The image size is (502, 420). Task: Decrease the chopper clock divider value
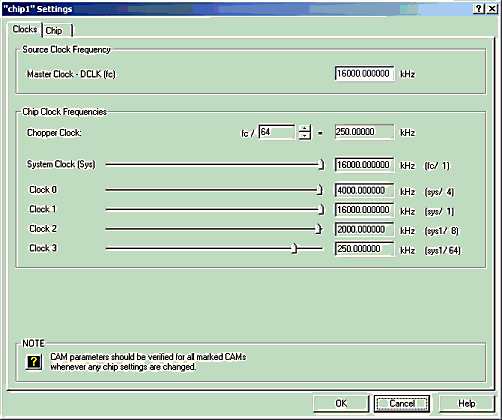pos(305,136)
